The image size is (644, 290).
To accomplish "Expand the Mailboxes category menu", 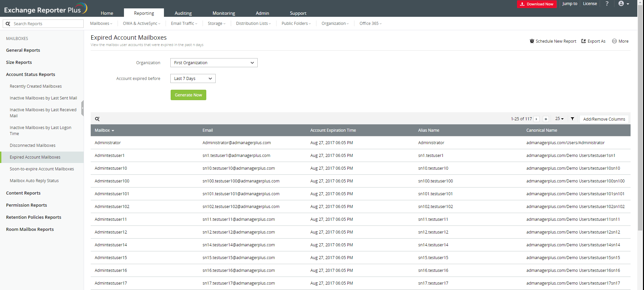I will pyautogui.click(x=101, y=24).
